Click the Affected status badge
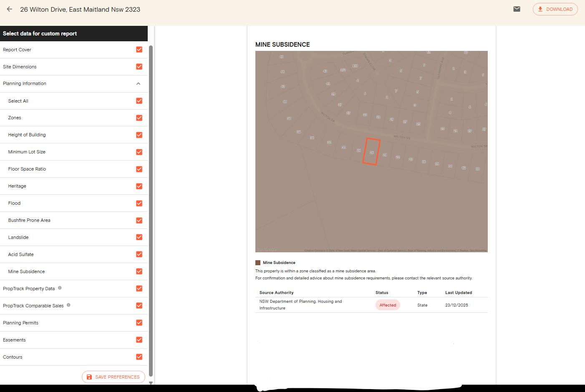This screenshot has height=392, width=585. point(388,305)
